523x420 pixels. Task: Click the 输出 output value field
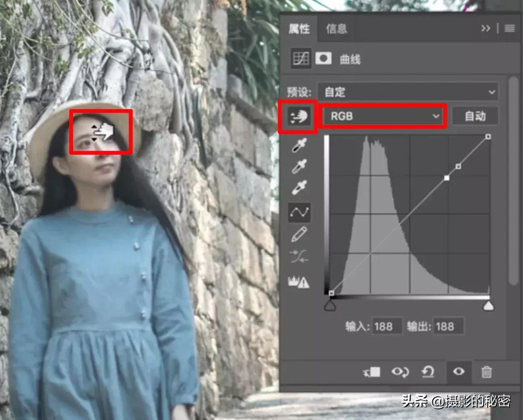[448, 326]
